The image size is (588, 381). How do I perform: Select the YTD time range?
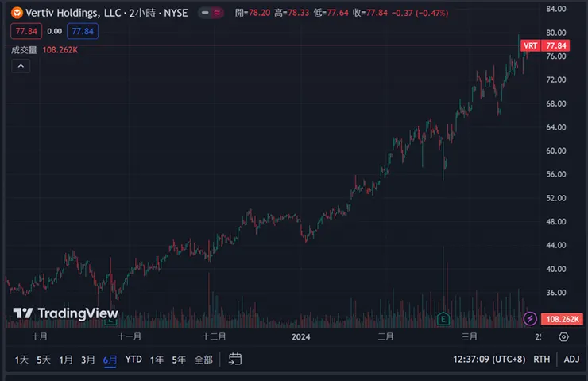click(133, 360)
